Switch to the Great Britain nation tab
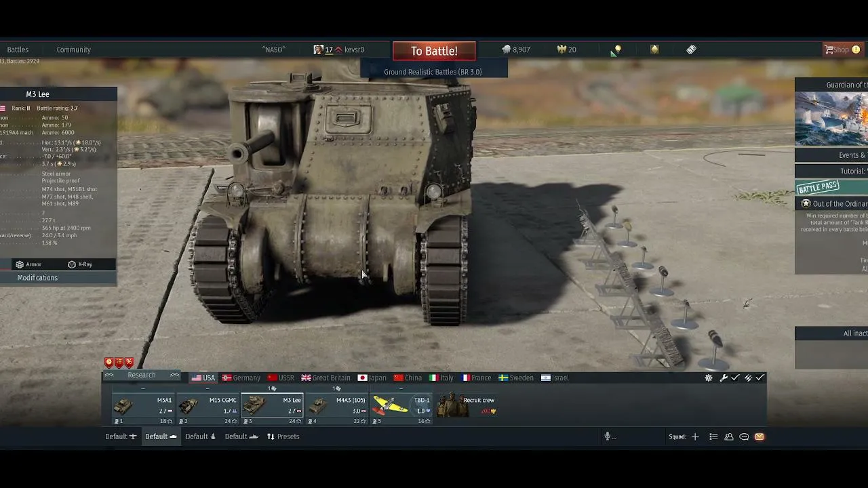The height and width of the screenshot is (488, 868). 326,378
